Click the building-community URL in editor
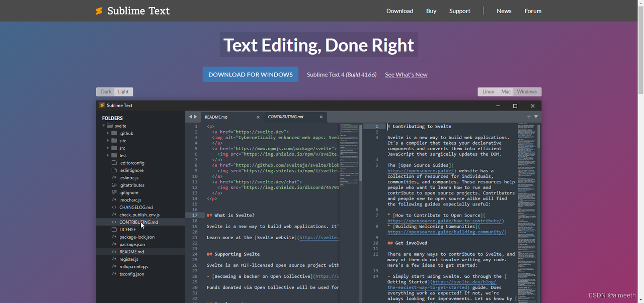This screenshot has height=303, width=644. (x=447, y=232)
